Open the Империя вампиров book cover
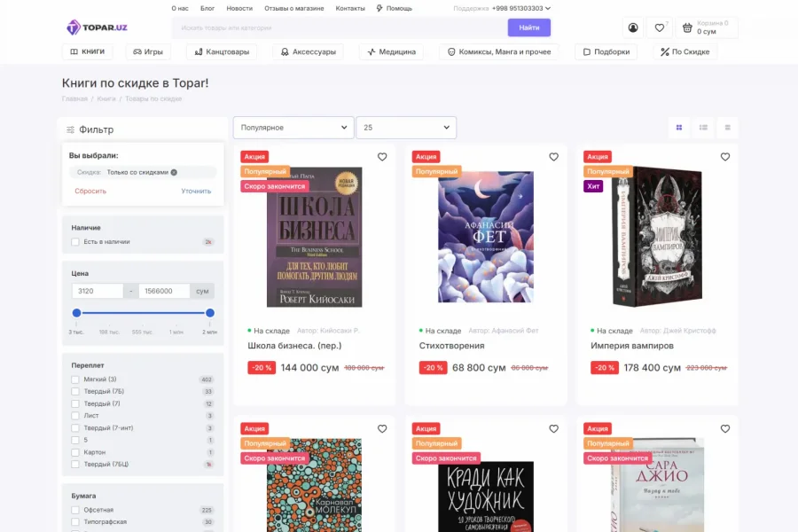Image resolution: width=798 pixels, height=532 pixels. pyautogui.click(x=658, y=237)
